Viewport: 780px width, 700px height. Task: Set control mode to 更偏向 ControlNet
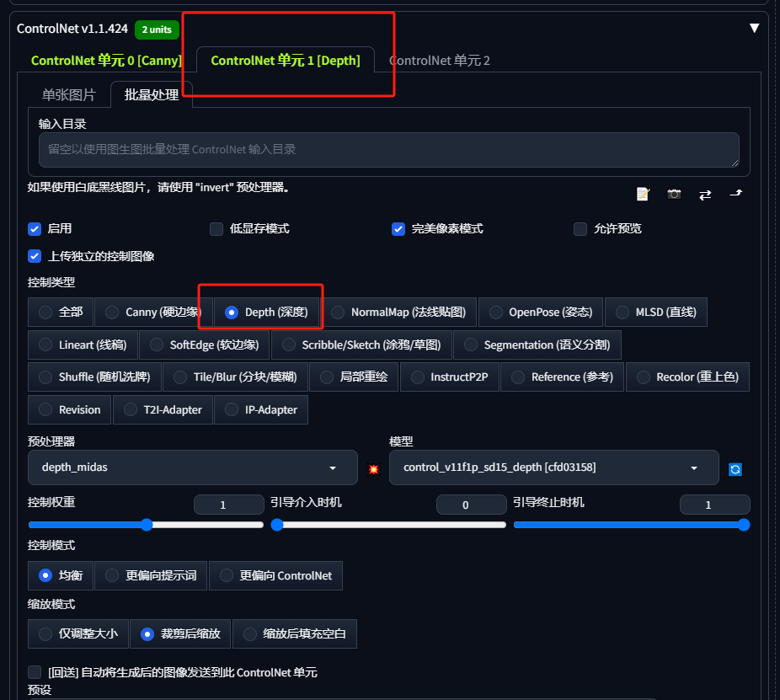pyautogui.click(x=276, y=575)
